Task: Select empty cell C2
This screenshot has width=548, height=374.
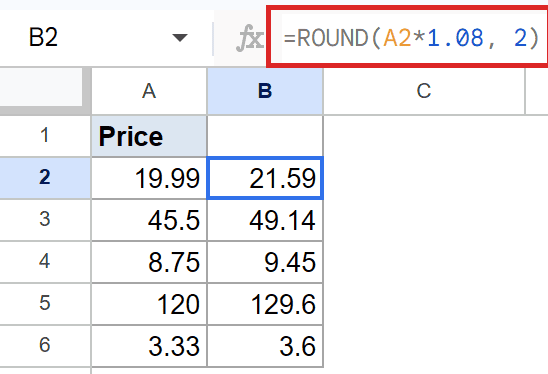Action: tap(424, 178)
